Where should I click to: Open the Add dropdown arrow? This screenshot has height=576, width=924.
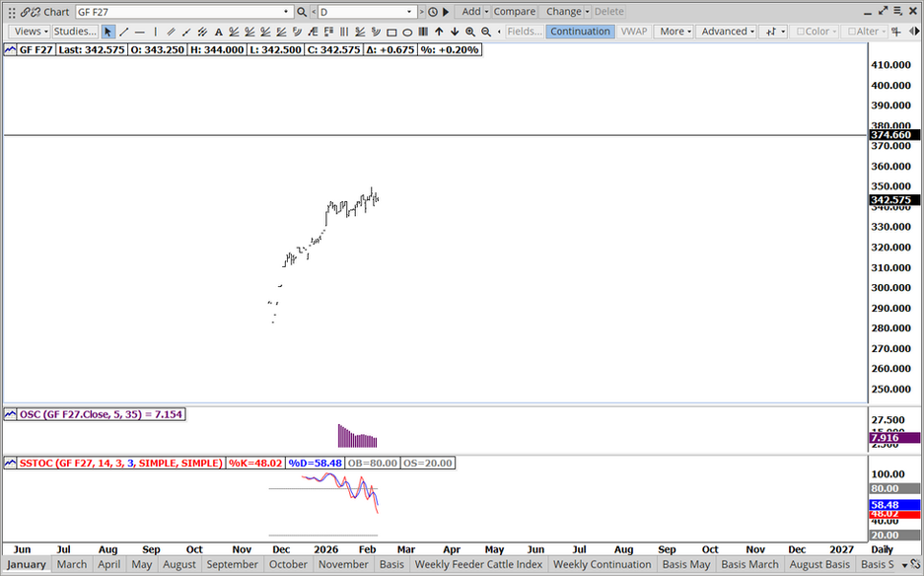[x=487, y=12]
